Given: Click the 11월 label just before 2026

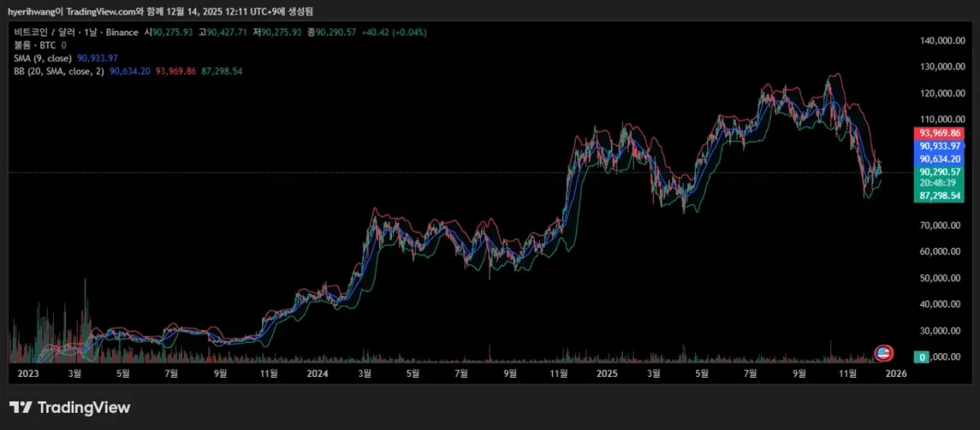Looking at the screenshot, I should (849, 373).
